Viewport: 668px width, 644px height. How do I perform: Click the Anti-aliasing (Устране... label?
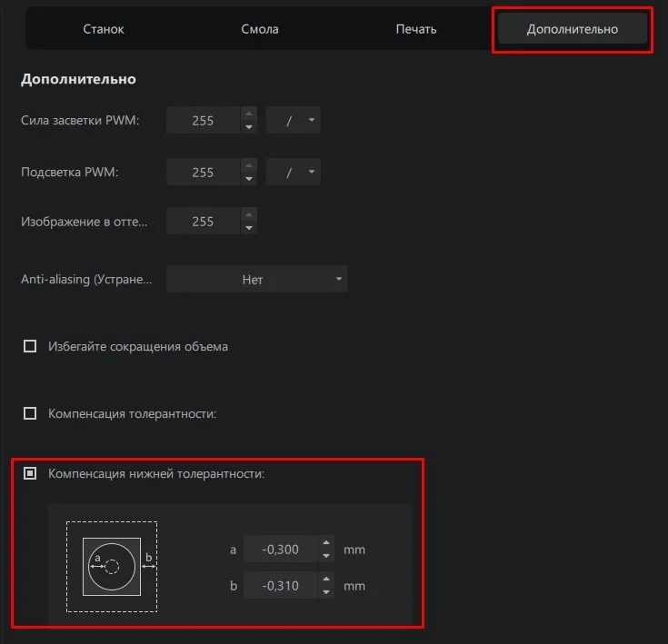click(x=86, y=279)
